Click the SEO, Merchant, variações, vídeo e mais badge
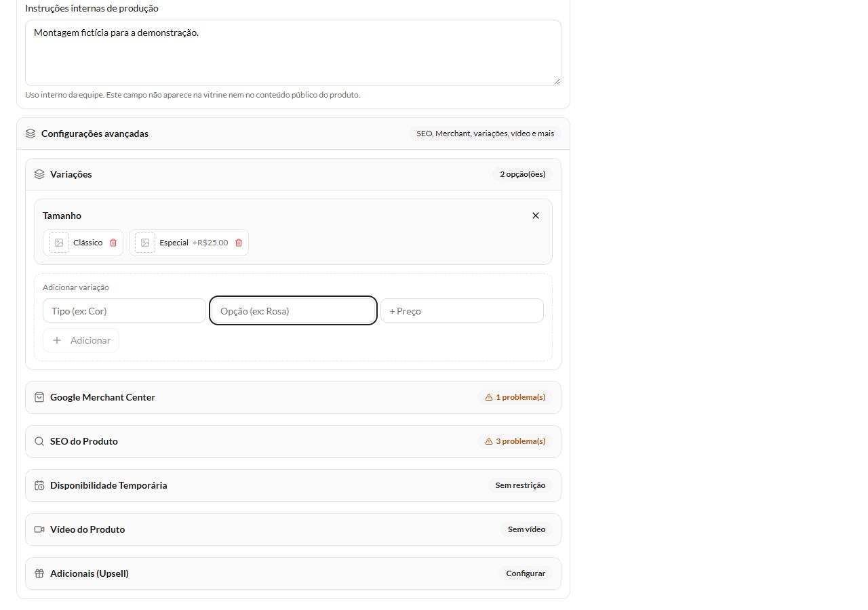The height and width of the screenshot is (610, 868). (x=486, y=134)
